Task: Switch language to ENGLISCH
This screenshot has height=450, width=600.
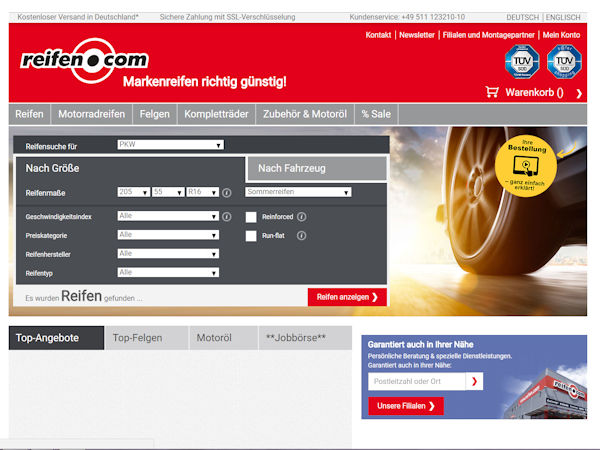Action: [563, 17]
